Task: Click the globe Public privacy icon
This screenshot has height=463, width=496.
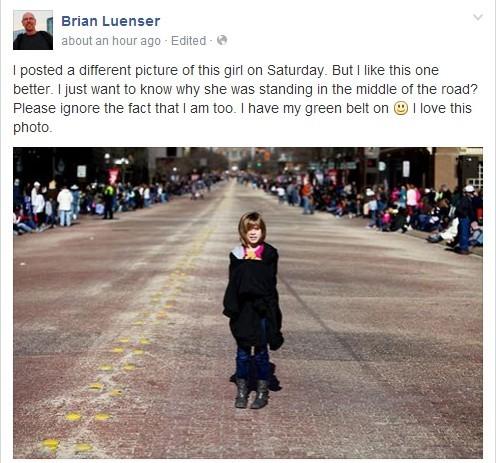Action: 222,40
